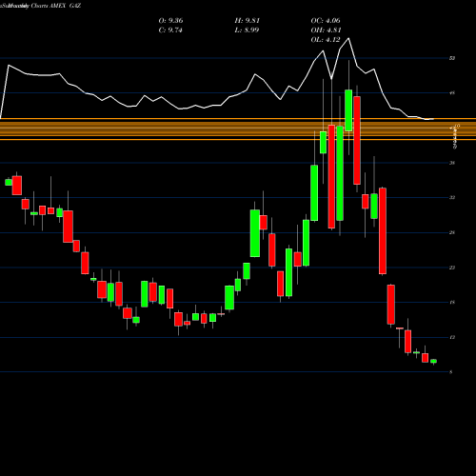Click the "AMEX GAZ" chart title

point(65,6)
